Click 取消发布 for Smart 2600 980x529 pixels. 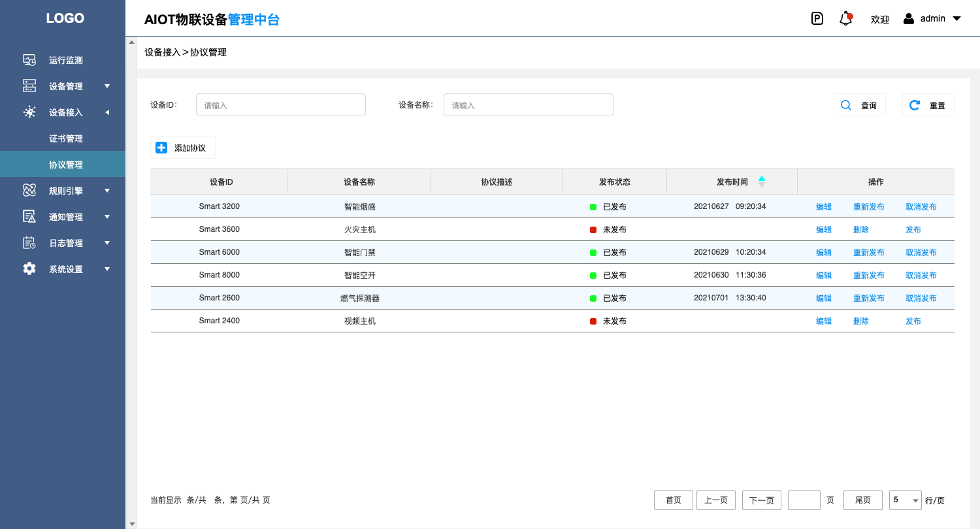921,298
